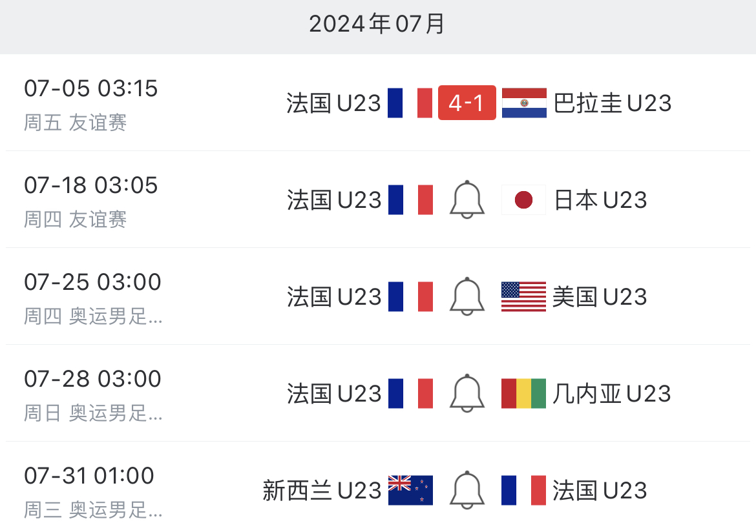Click the USA flag icon
Screen dimensions: 756x532
(x=523, y=296)
